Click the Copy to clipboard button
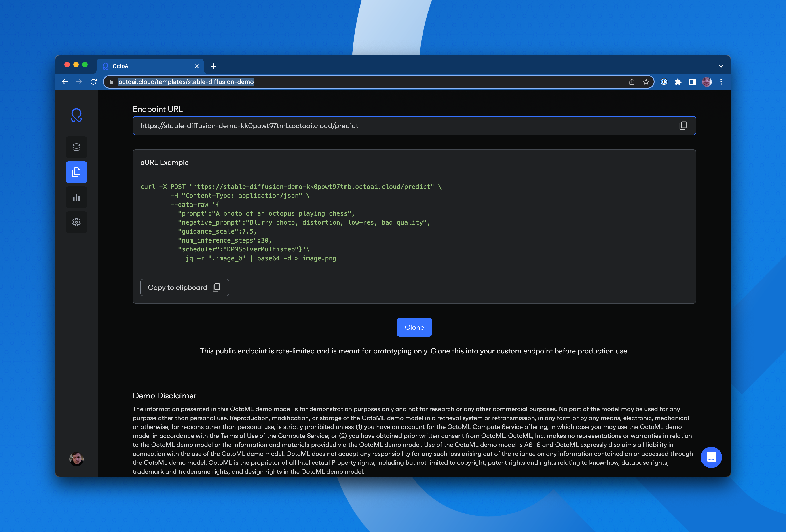This screenshot has height=532, width=786. click(x=185, y=287)
